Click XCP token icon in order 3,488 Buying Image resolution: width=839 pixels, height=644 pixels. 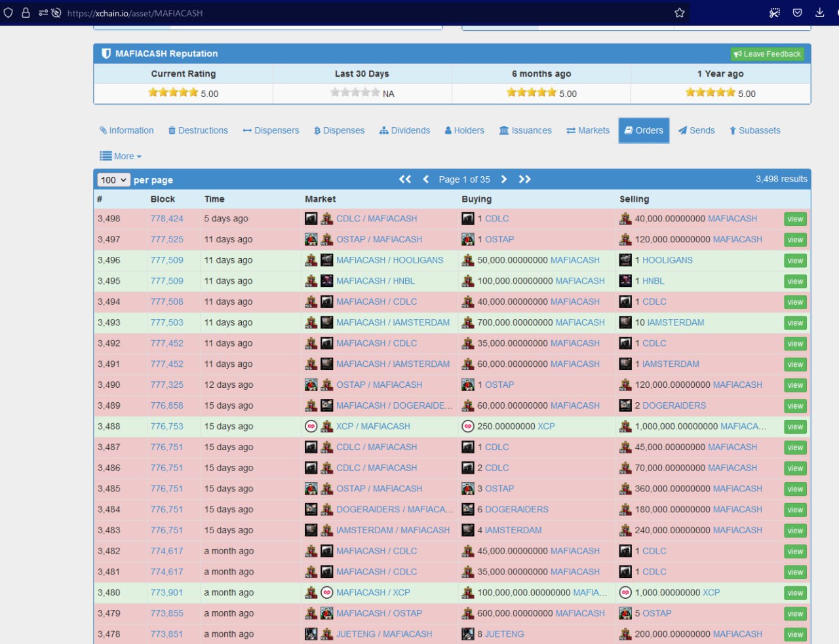coord(468,426)
